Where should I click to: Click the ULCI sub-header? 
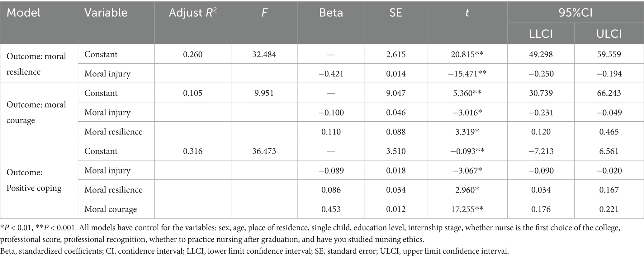(x=609, y=34)
